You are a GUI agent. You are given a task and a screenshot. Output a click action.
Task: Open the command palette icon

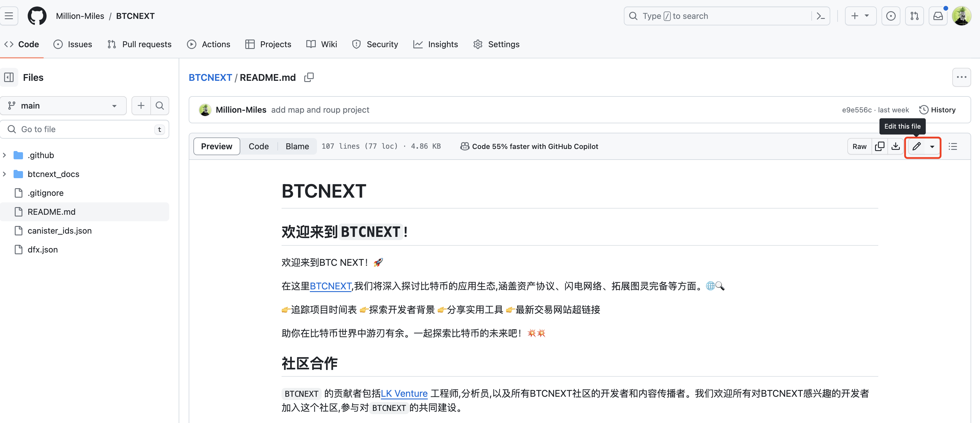pos(820,16)
